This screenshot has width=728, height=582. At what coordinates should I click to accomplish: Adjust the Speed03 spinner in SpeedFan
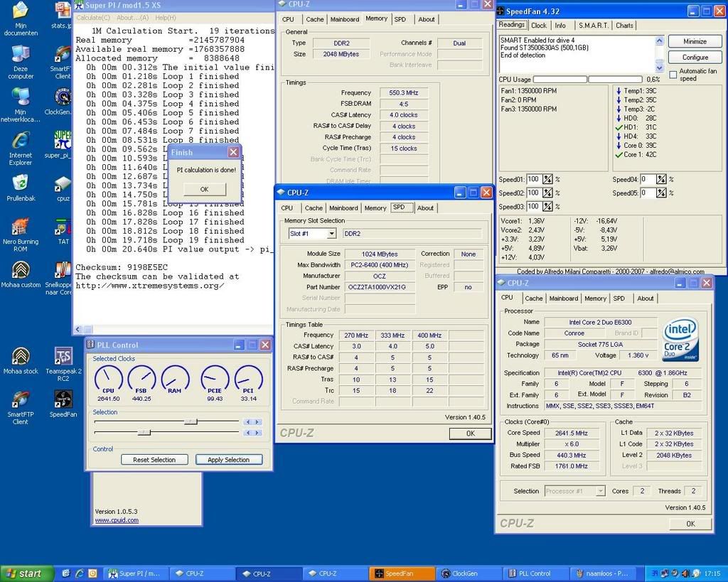547,207
